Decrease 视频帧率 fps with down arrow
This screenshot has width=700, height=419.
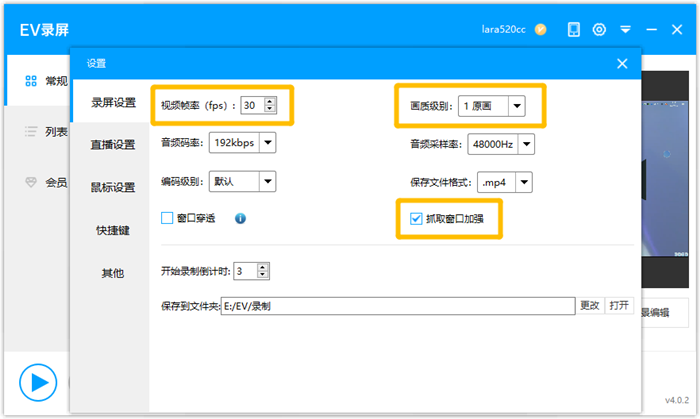tap(269, 109)
